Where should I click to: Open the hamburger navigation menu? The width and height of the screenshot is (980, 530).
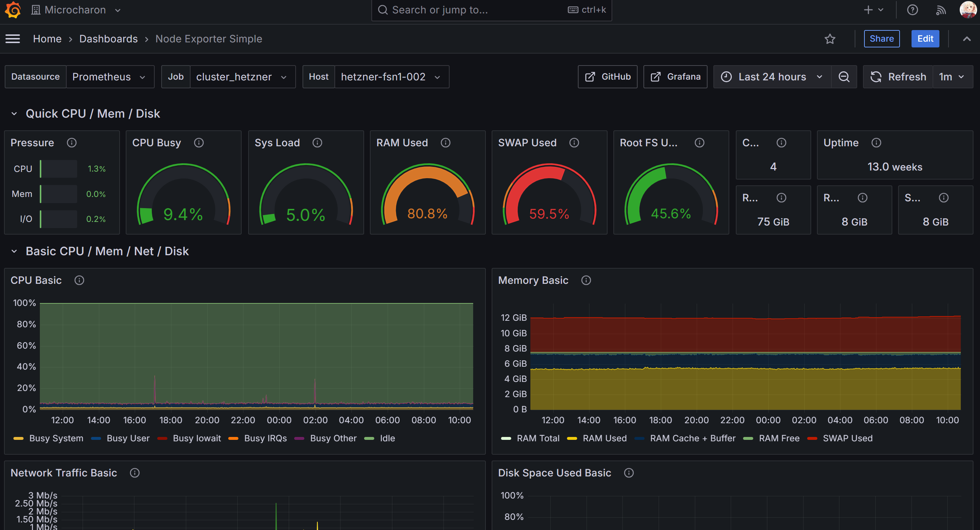(13, 39)
